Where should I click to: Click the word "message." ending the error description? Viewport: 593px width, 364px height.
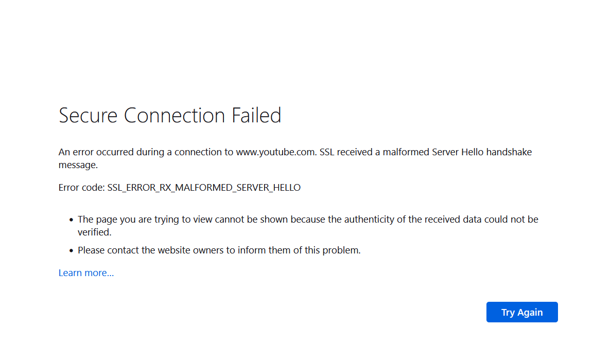78,165
